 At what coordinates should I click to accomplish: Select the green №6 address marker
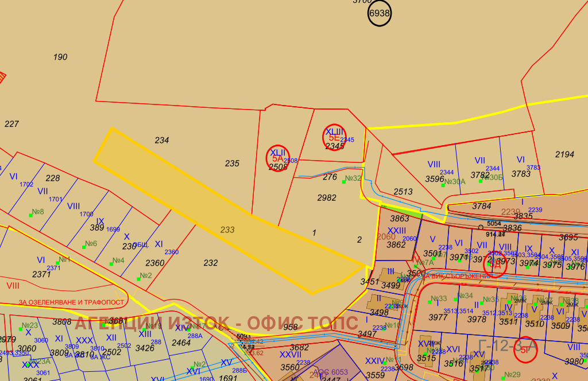click(x=90, y=244)
